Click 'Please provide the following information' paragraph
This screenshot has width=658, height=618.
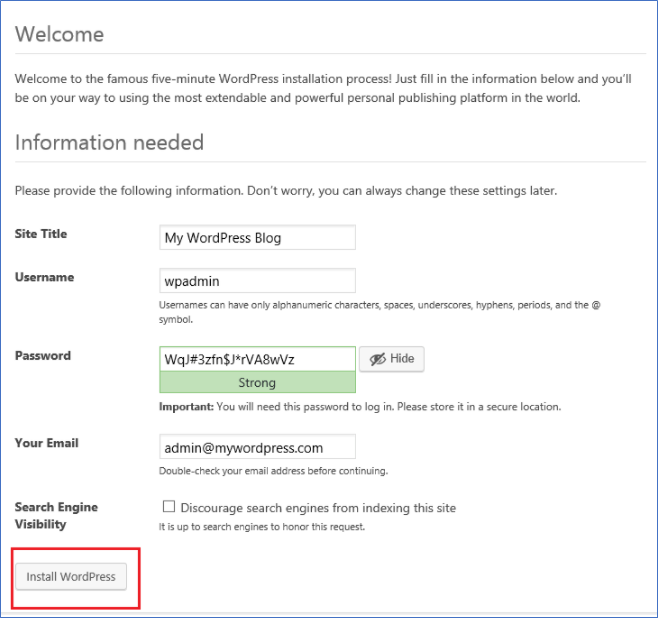pos(286,190)
